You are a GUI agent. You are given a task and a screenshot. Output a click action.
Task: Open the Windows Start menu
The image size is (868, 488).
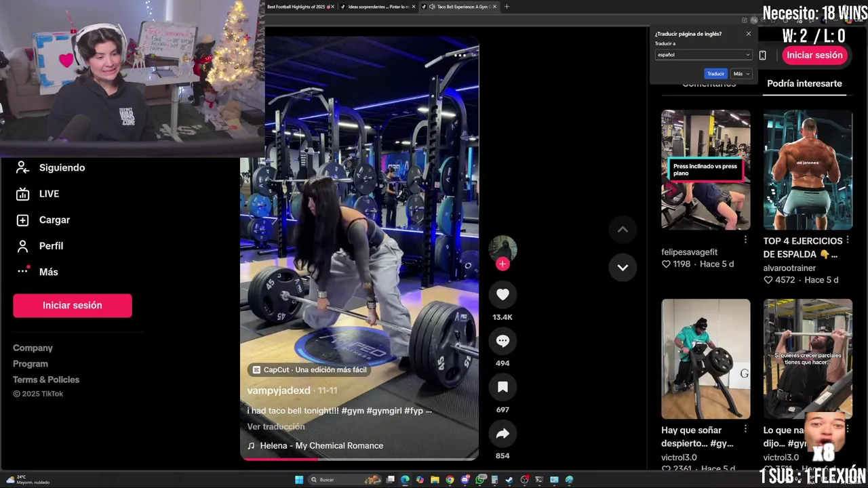[x=299, y=480]
